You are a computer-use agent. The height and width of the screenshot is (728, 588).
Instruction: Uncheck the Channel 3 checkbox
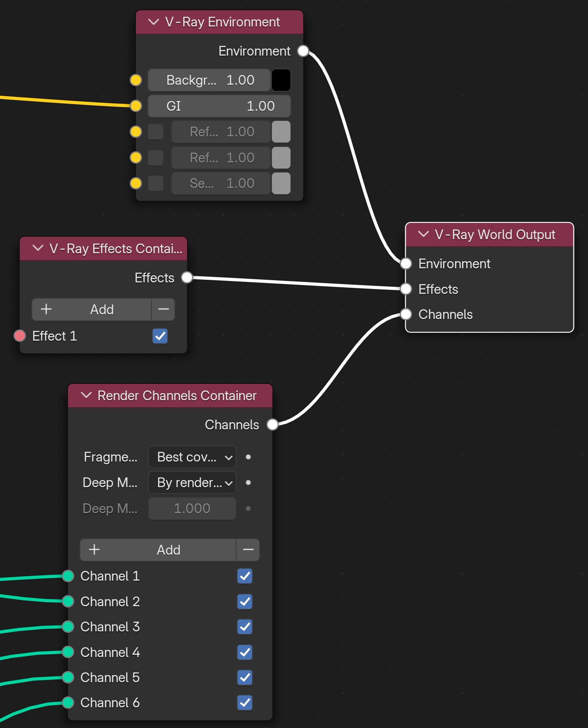point(245,627)
